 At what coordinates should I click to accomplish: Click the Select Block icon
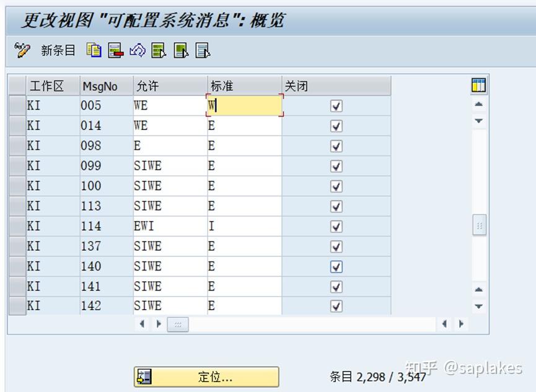tap(181, 51)
